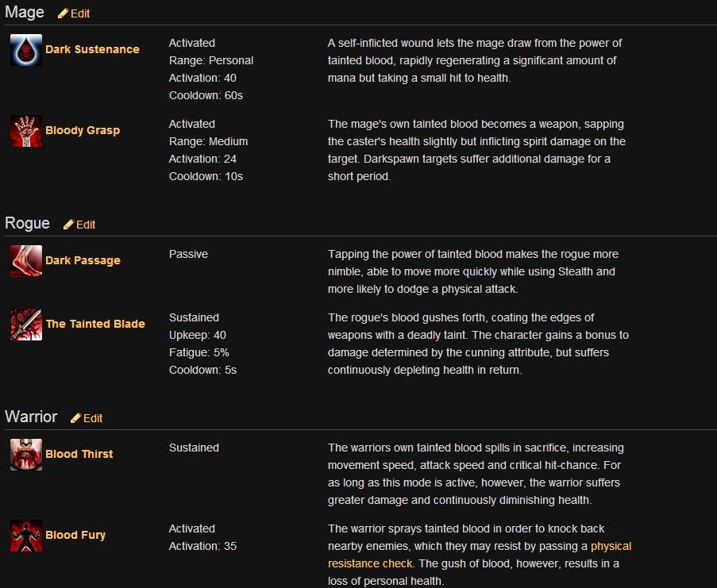Image resolution: width=717 pixels, height=588 pixels.
Task: Visit The Tainted Blade page link
Action: click(95, 324)
